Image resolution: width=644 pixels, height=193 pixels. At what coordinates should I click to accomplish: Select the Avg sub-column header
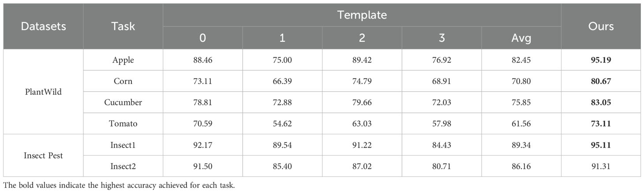point(521,38)
